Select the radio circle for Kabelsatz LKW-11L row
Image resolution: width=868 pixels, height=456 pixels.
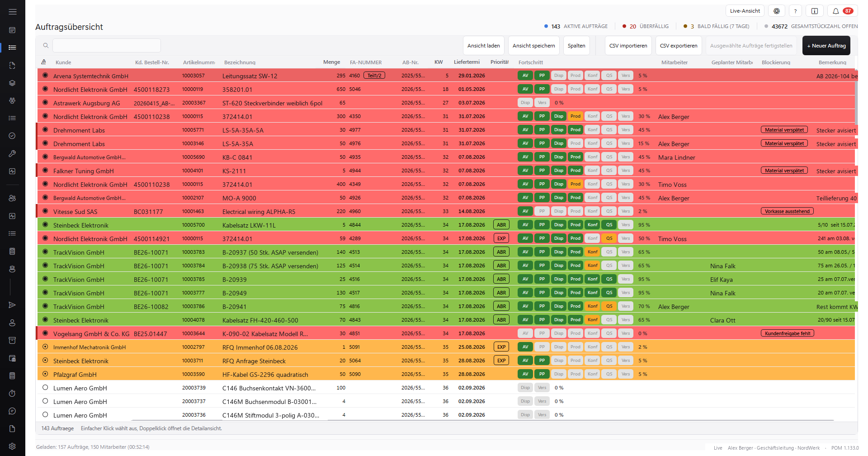[45, 225]
